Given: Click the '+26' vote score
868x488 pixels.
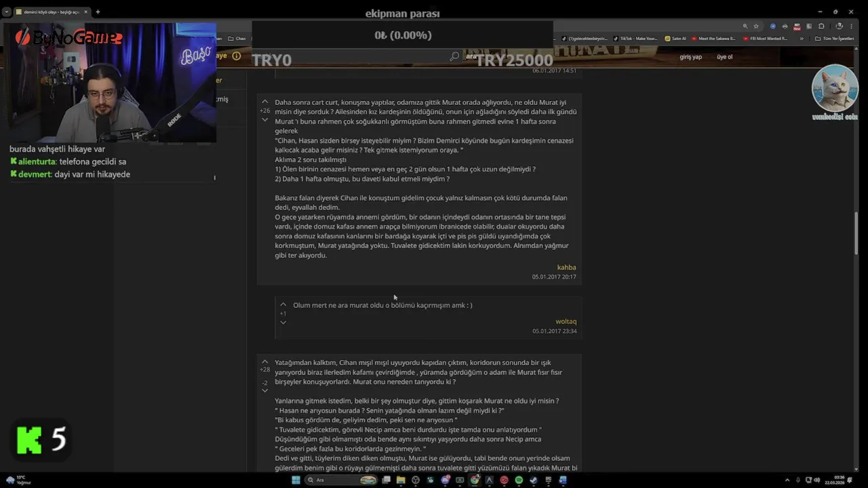Looking at the screenshot, I should click(x=264, y=110).
